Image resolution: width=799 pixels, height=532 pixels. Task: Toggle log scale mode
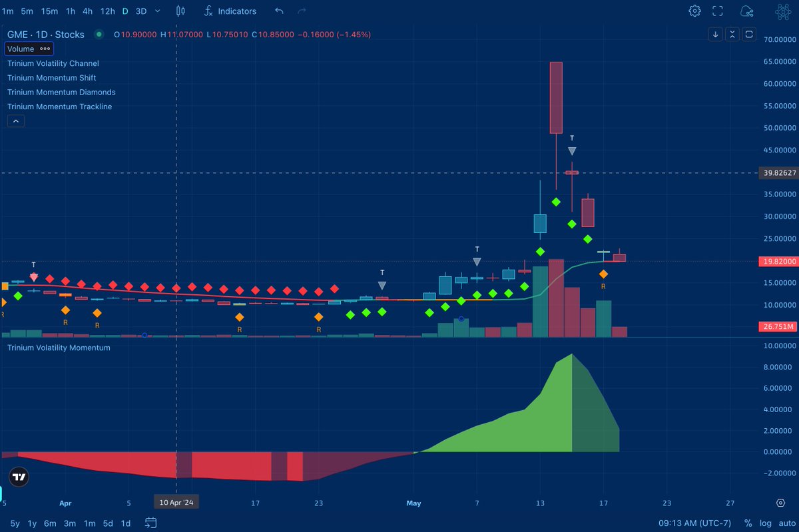pos(765,523)
